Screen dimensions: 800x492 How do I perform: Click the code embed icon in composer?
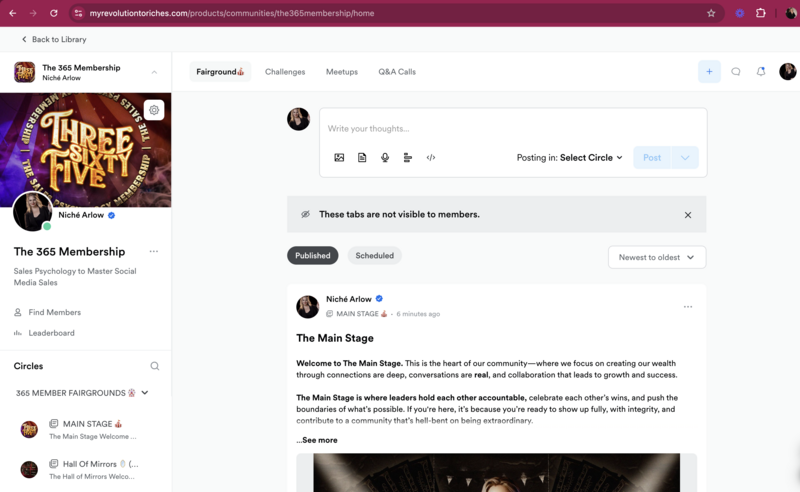pos(431,158)
